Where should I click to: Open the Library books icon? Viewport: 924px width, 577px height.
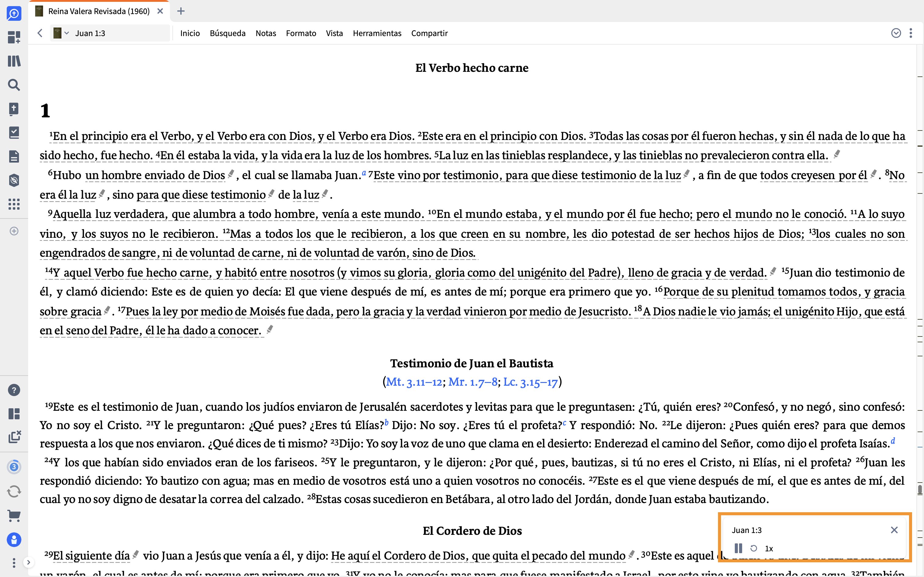pos(14,61)
